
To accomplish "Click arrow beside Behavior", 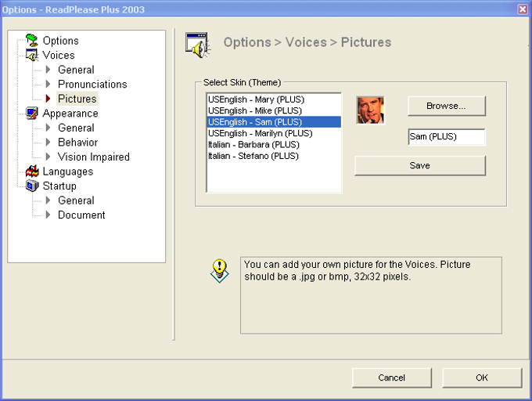I will click(x=48, y=142).
